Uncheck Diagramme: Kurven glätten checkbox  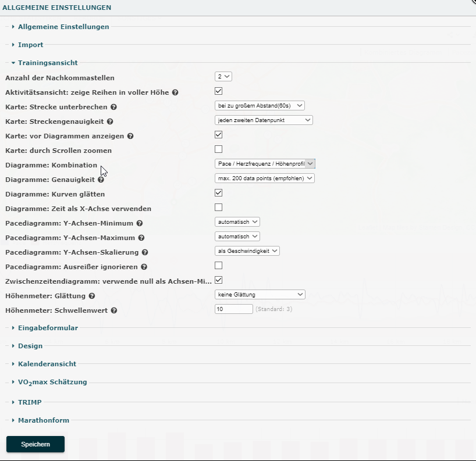[x=219, y=193]
